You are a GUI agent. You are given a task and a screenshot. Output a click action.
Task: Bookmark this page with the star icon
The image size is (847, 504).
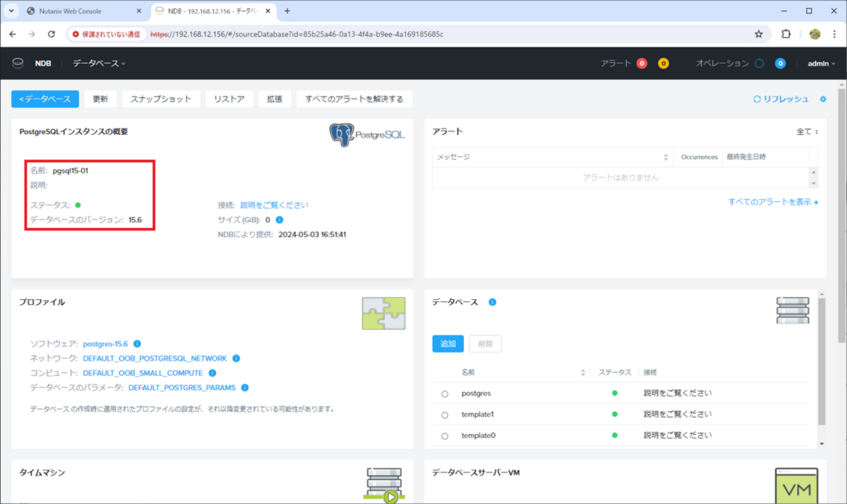758,34
